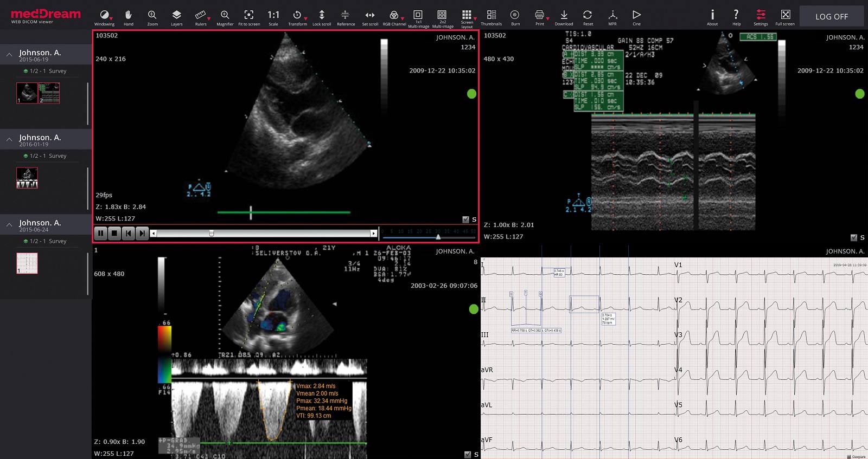The height and width of the screenshot is (459, 868).
Task: Collapse the Johnson. A. 2015-06-19 study
Action: pyautogui.click(x=10, y=55)
